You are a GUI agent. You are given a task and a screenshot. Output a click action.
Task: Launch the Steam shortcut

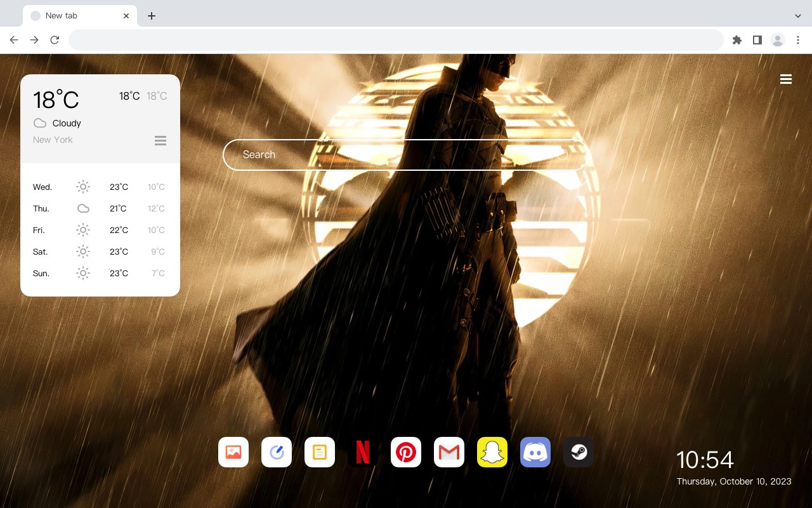[579, 452]
